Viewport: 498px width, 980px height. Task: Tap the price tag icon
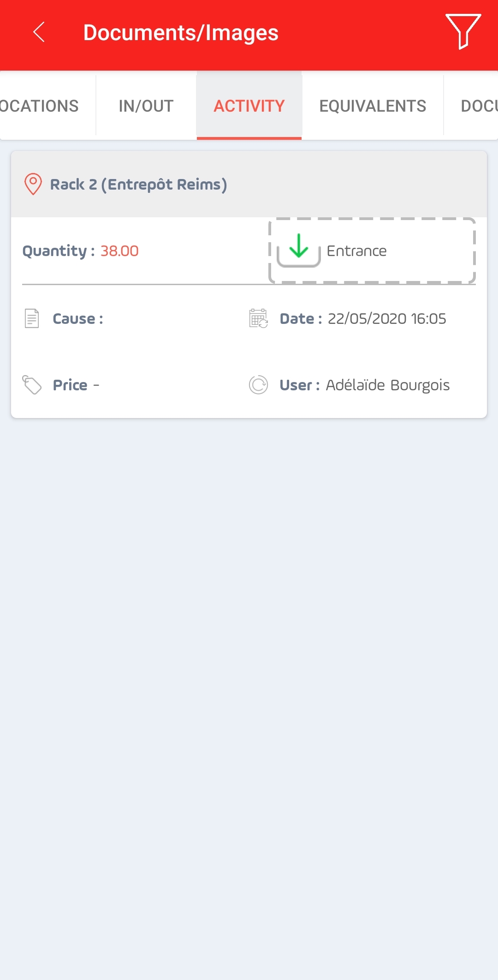[x=32, y=385]
